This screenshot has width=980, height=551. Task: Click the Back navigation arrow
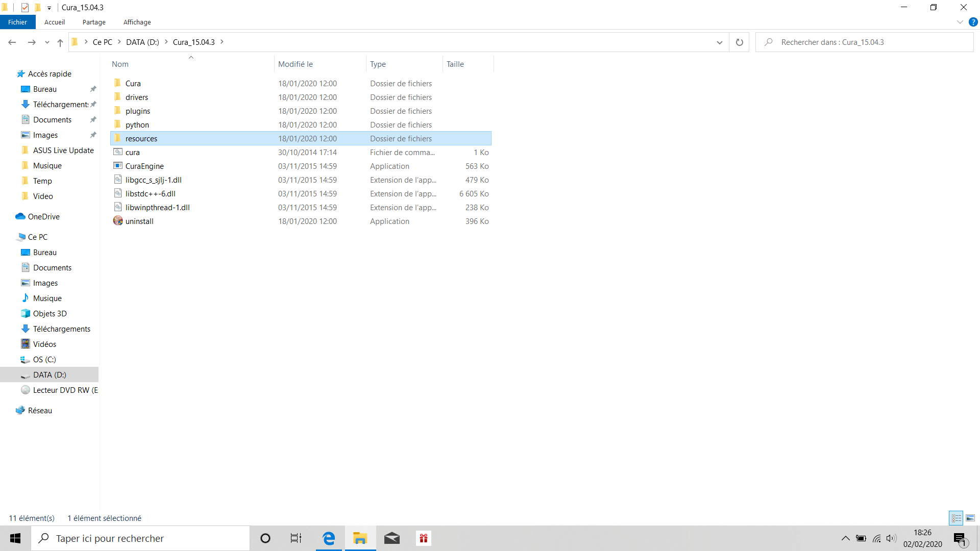(x=12, y=42)
